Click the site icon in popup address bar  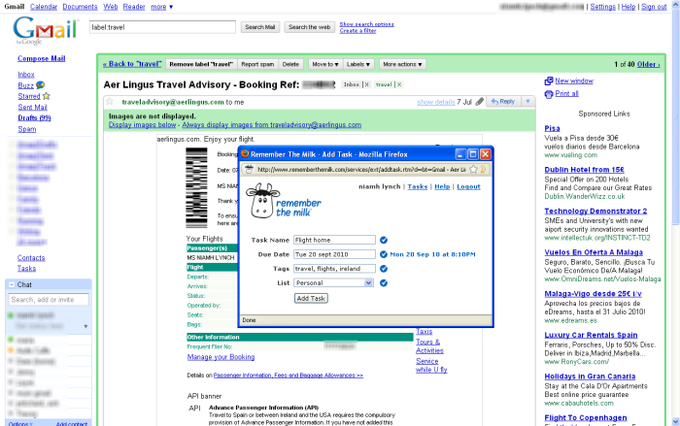249,170
